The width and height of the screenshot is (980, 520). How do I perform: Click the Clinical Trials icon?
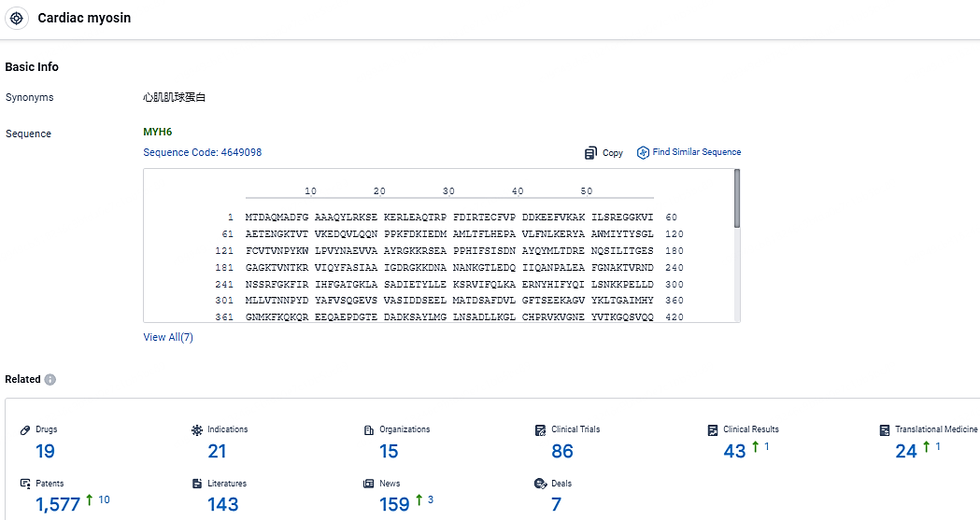(x=540, y=430)
